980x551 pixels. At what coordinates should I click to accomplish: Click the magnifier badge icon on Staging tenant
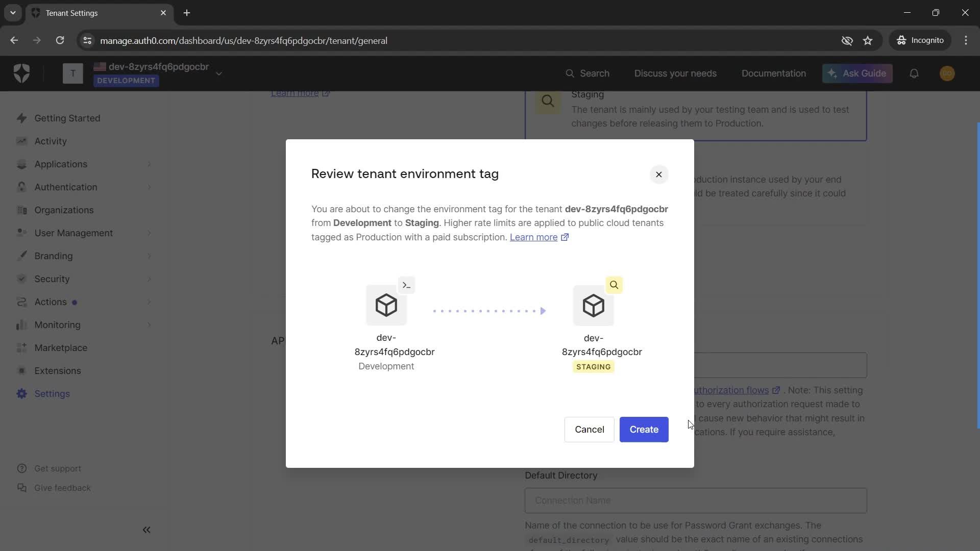click(614, 285)
